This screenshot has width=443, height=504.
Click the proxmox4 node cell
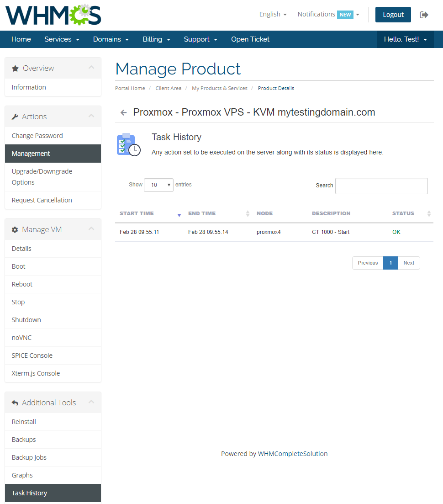[269, 232]
